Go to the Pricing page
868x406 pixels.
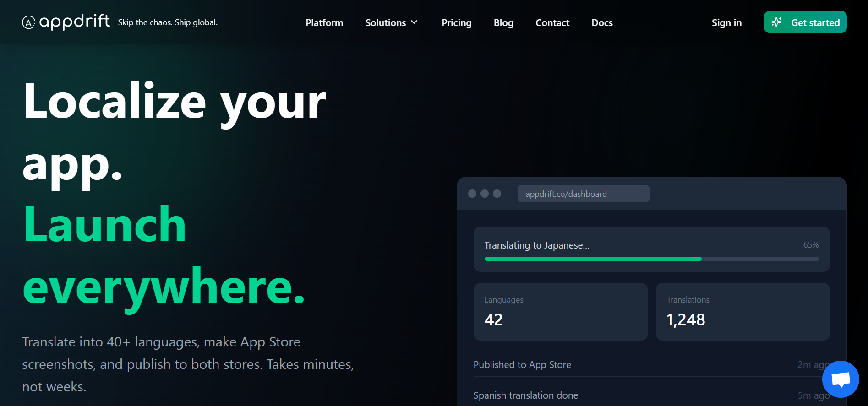456,22
